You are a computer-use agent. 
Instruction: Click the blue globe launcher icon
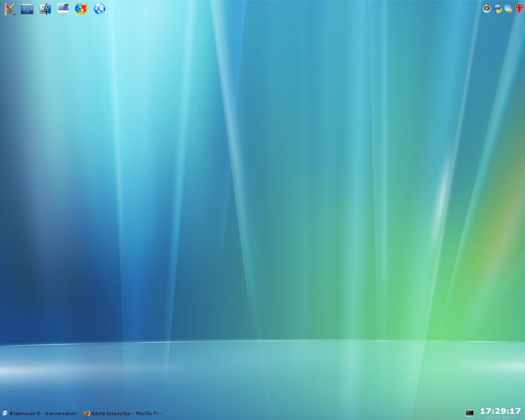tap(99, 9)
